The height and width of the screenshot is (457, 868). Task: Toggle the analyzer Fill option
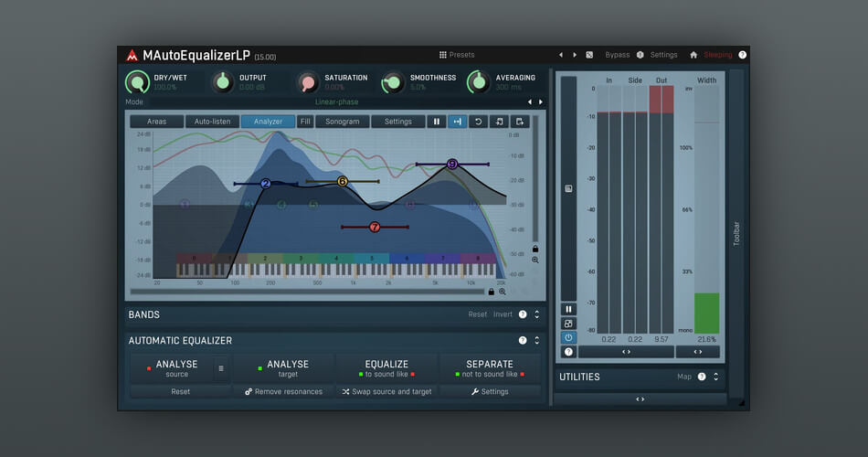pyautogui.click(x=305, y=122)
